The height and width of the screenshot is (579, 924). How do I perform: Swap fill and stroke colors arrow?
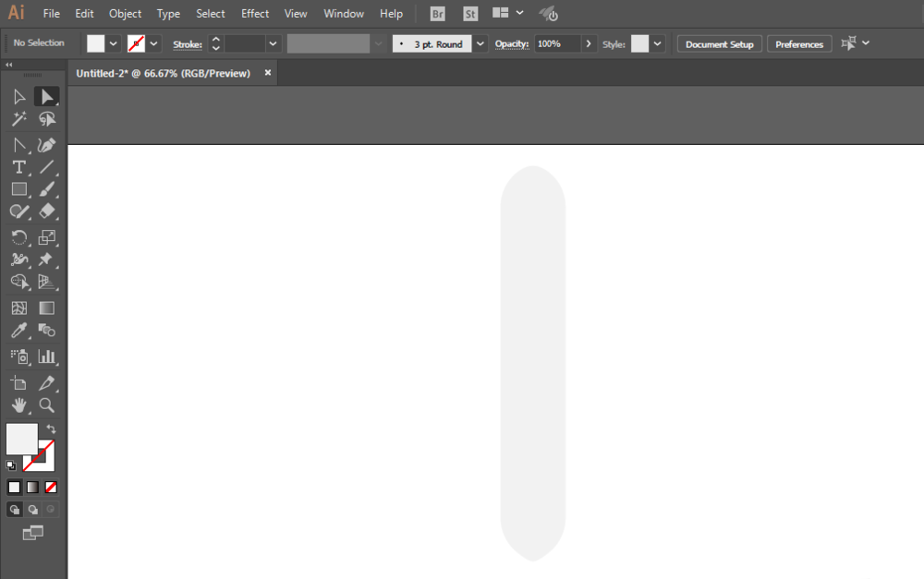52,429
